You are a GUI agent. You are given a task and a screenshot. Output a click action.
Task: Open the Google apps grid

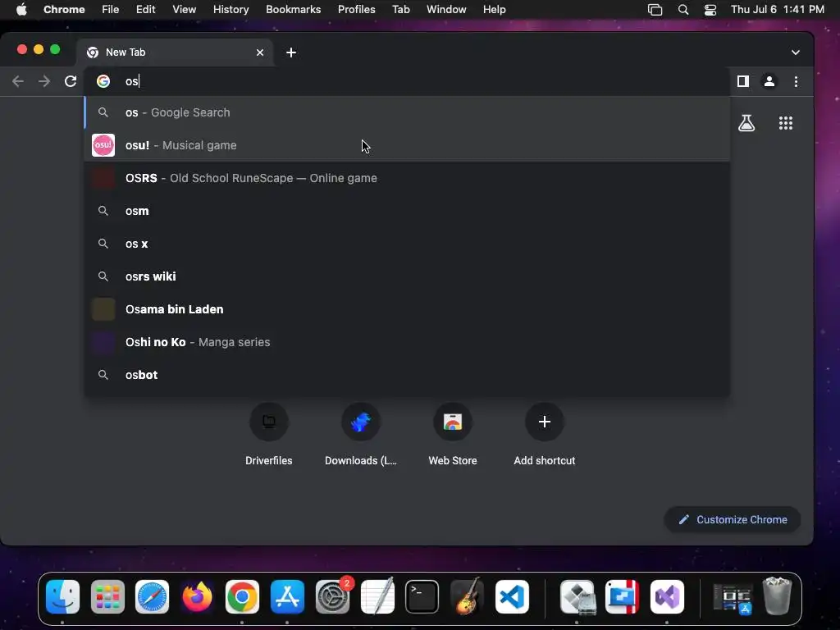(786, 123)
